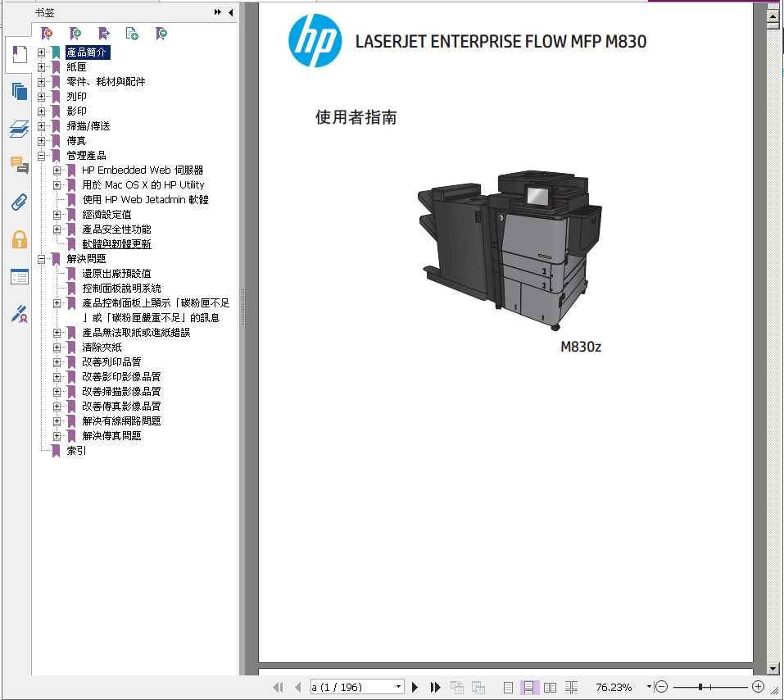
Task: Click the zoom out minus button
Action: (661, 687)
